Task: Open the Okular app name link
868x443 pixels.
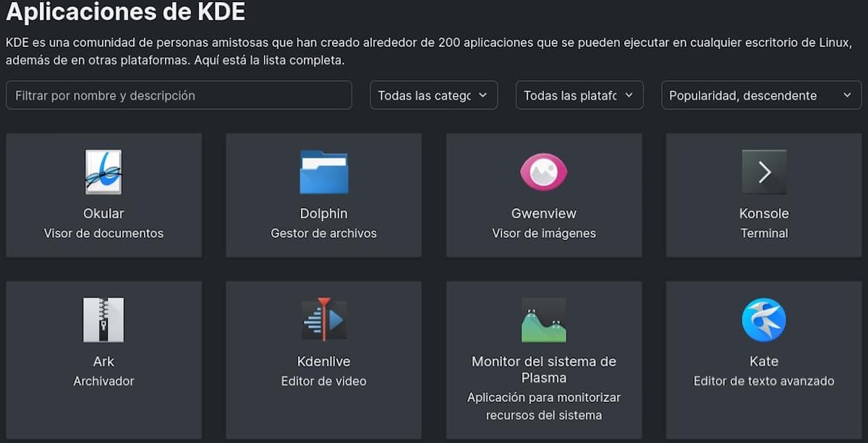Action: coord(103,214)
